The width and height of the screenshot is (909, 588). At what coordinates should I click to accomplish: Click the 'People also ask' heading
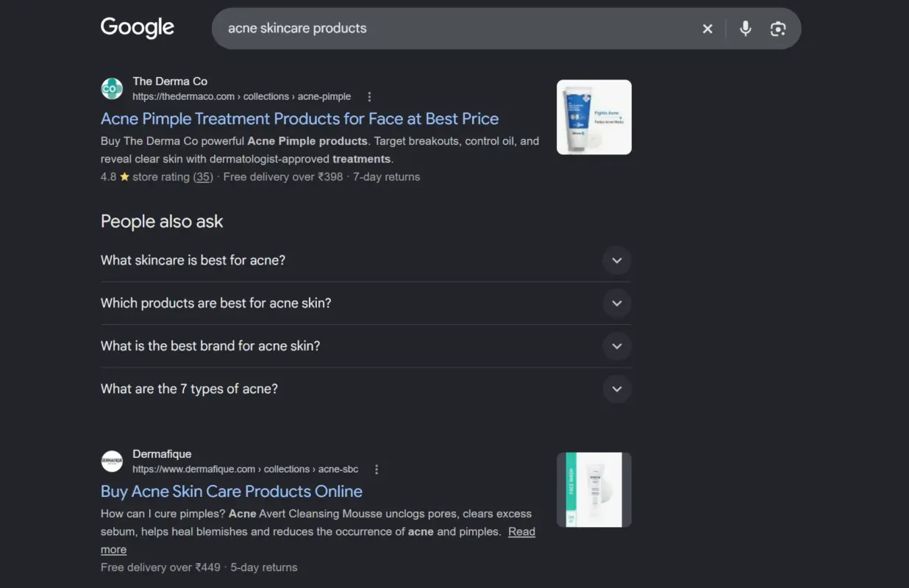162,222
